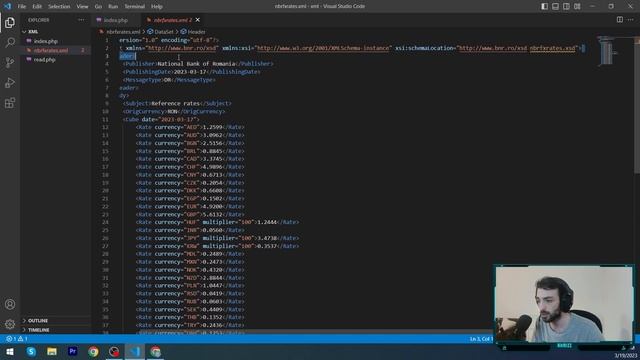Open the Run and Debug view

[10, 82]
